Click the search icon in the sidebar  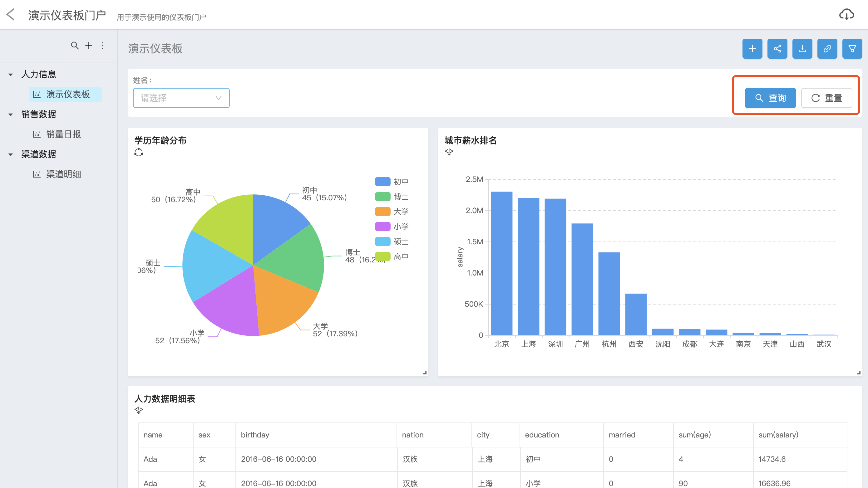point(75,46)
